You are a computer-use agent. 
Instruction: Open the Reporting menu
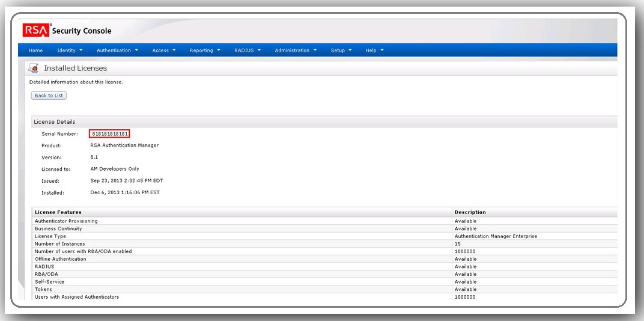[x=205, y=50]
